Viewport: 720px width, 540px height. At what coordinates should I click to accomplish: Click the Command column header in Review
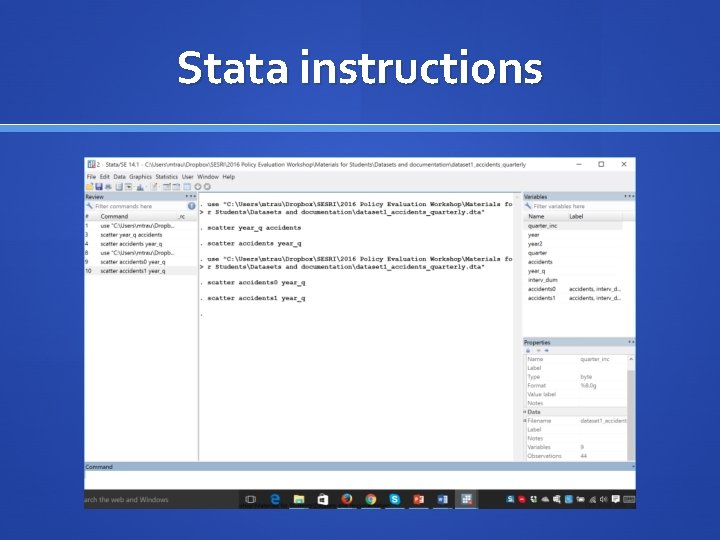[114, 216]
